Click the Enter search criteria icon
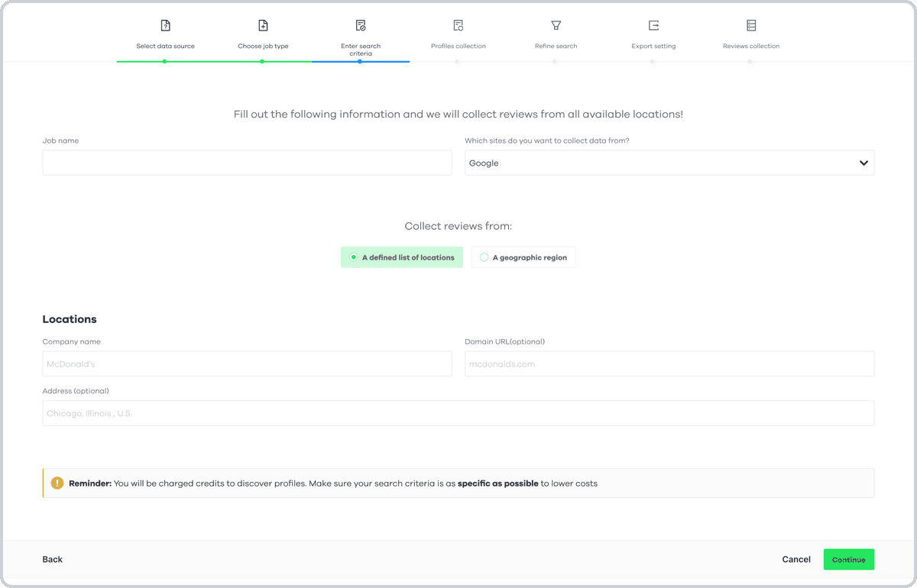Screen dimensions: 917x588 pyautogui.click(x=361, y=24)
